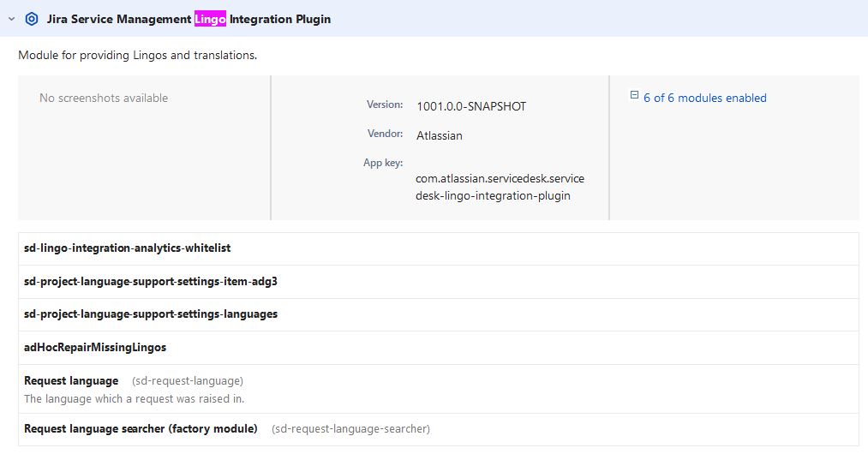Click the (sd-request-language) module key
Viewport: 868px width, 454px height.
click(188, 381)
